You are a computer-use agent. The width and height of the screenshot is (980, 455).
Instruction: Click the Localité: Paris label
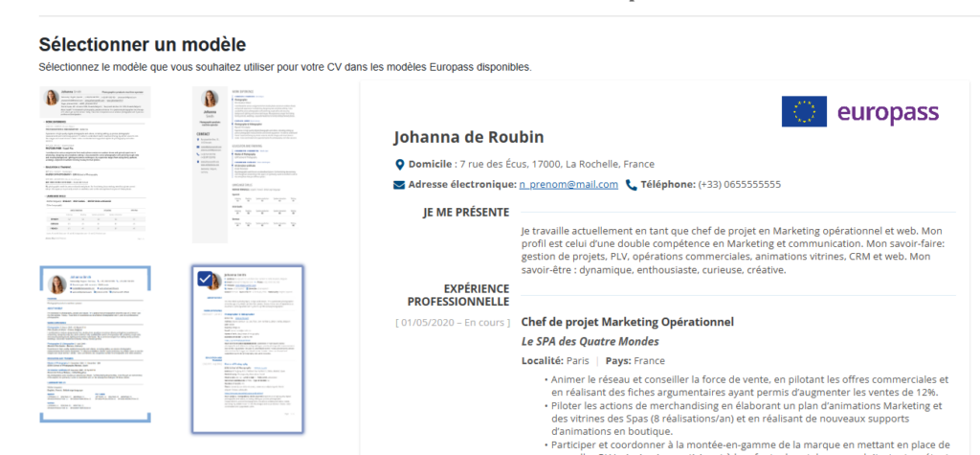(x=554, y=361)
